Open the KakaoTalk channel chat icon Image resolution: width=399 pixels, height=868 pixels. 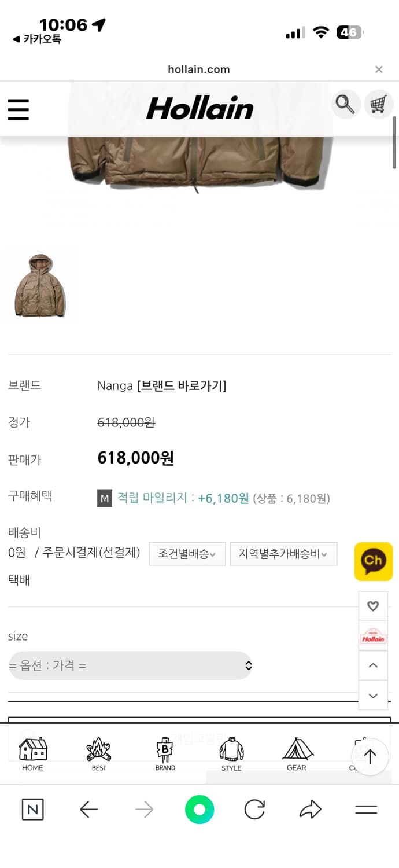[373, 562]
